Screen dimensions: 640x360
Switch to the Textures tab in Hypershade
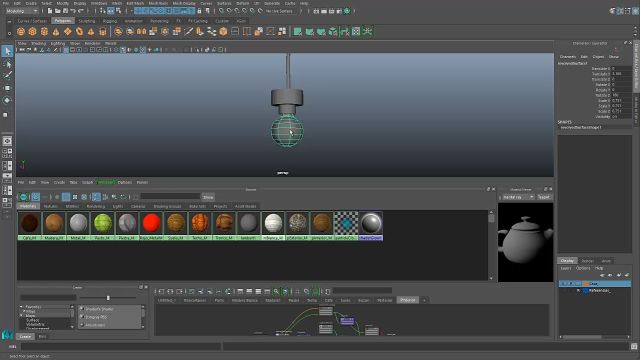coord(51,207)
